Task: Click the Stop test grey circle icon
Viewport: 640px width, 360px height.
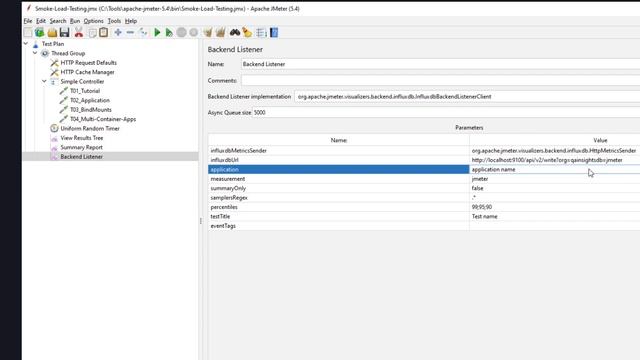Action: click(182, 33)
